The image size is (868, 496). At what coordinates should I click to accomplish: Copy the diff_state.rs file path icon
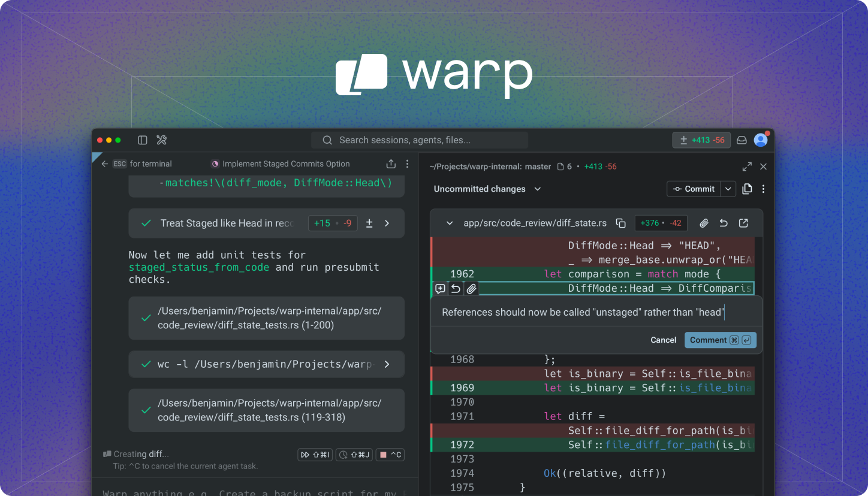[x=621, y=222]
